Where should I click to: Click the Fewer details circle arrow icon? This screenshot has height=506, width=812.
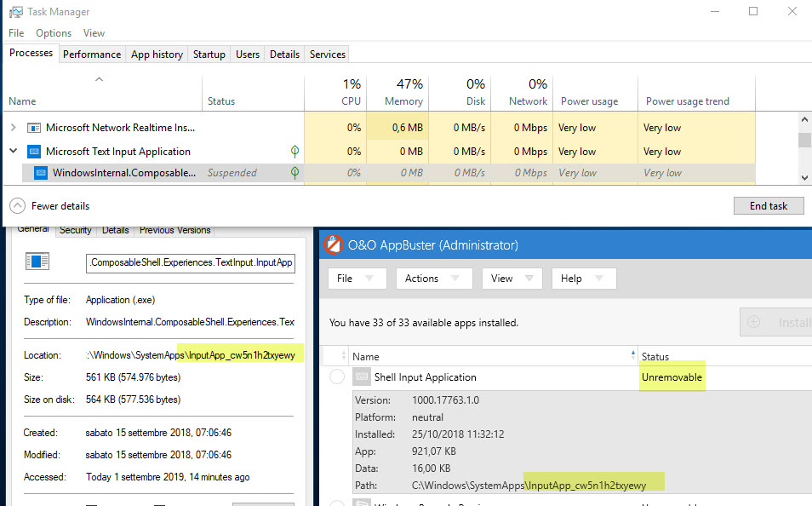[17, 206]
